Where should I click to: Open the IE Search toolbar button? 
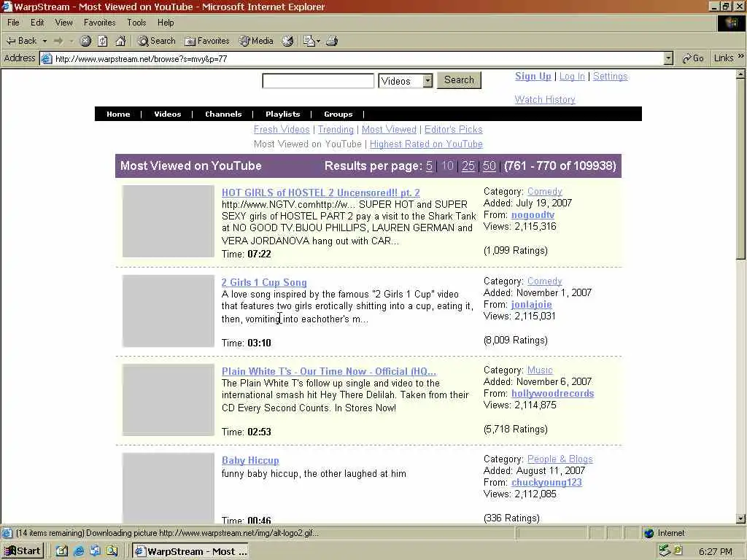point(156,41)
